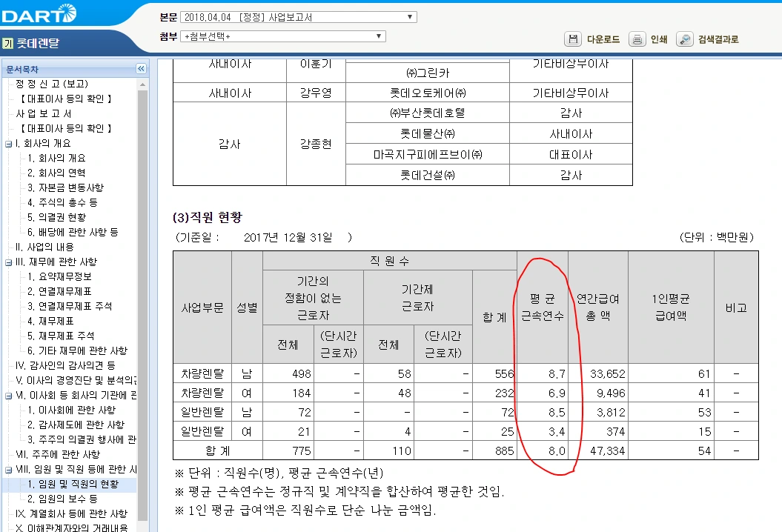Collapse the III. 재무에 관한 사항 node
782x532 pixels.
click(x=8, y=263)
